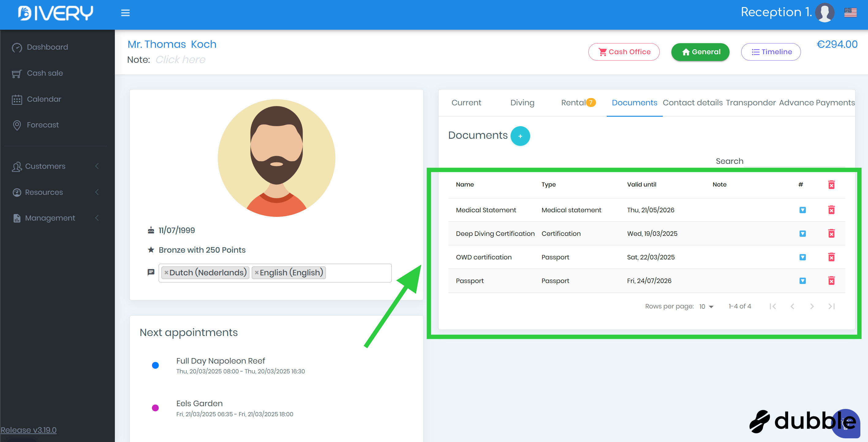Open Dashboard in the sidebar
Image resolution: width=868 pixels, height=442 pixels.
tap(47, 47)
